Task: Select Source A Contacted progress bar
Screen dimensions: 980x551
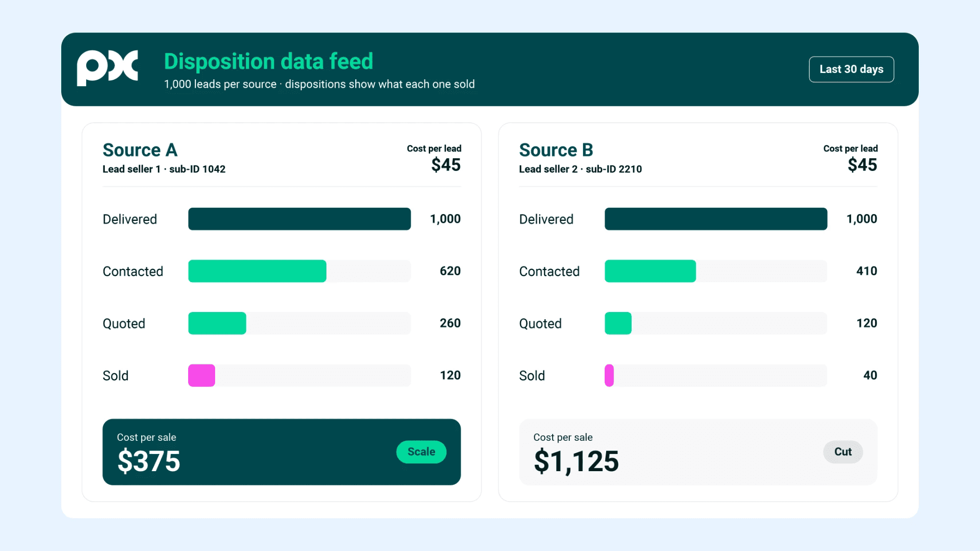Action: tap(299, 271)
